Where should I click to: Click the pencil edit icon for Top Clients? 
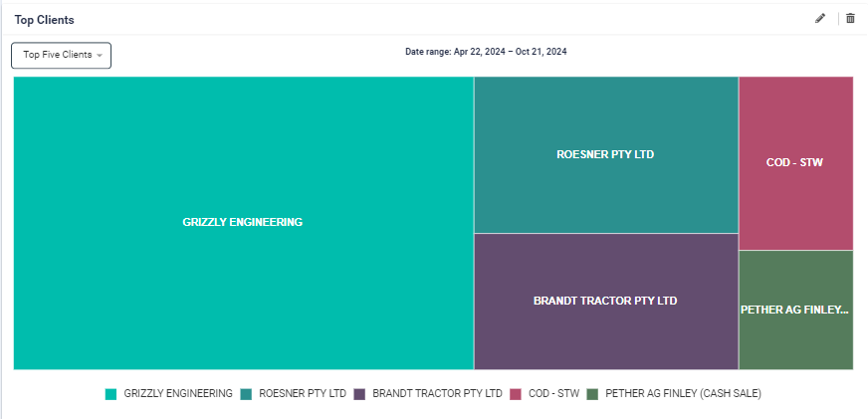(x=820, y=18)
